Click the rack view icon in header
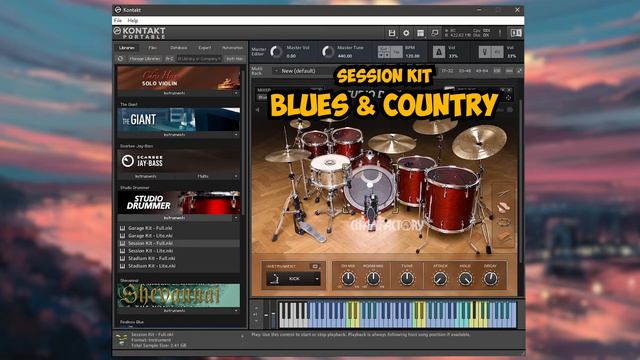 (420, 33)
